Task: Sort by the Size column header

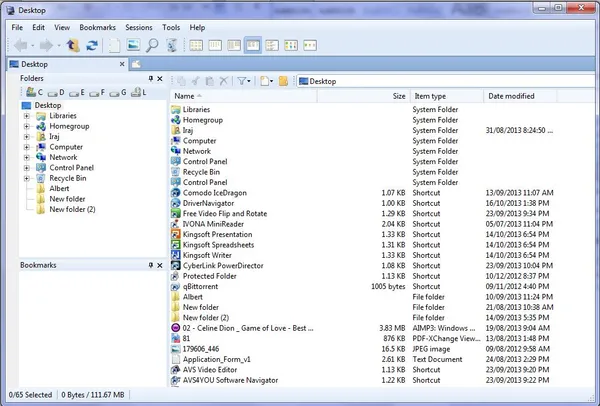Action: click(364, 96)
